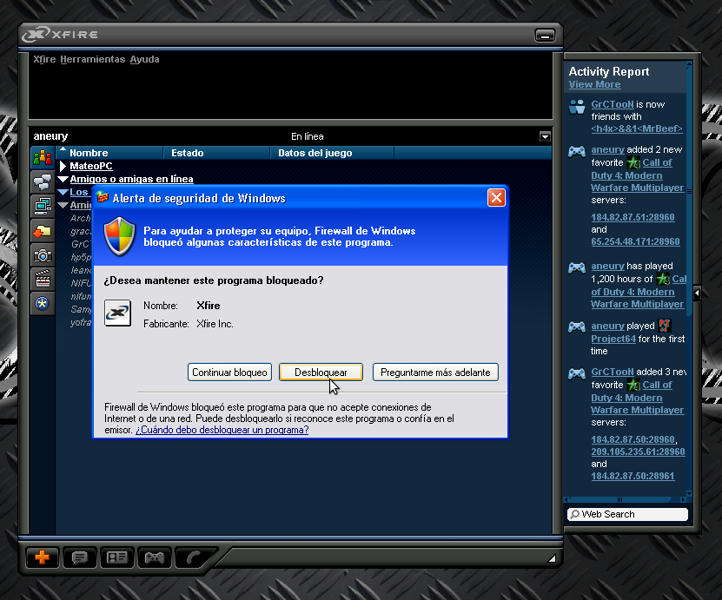Open <h4x>&&1<MrBeef> profile link

pyautogui.click(x=637, y=128)
